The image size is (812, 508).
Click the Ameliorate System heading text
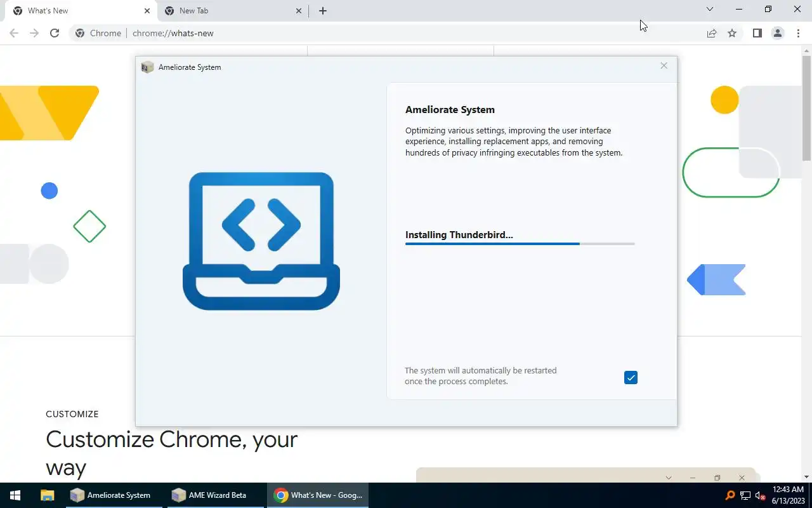tap(450, 110)
